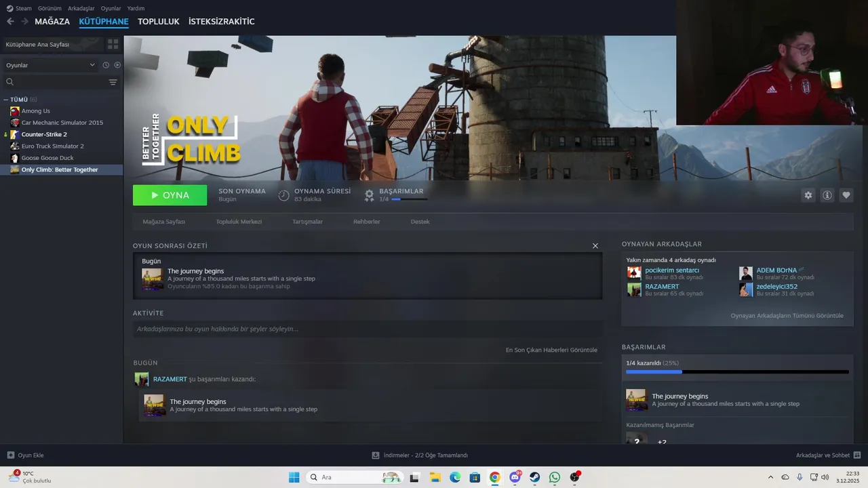Open Microsoft Edge from taskbar
Image resolution: width=868 pixels, height=488 pixels.
[455, 477]
